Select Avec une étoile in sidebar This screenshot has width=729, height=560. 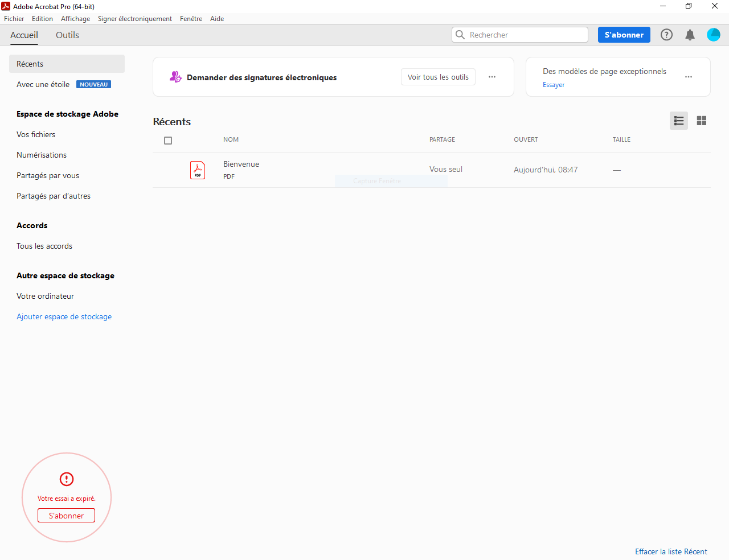43,84
